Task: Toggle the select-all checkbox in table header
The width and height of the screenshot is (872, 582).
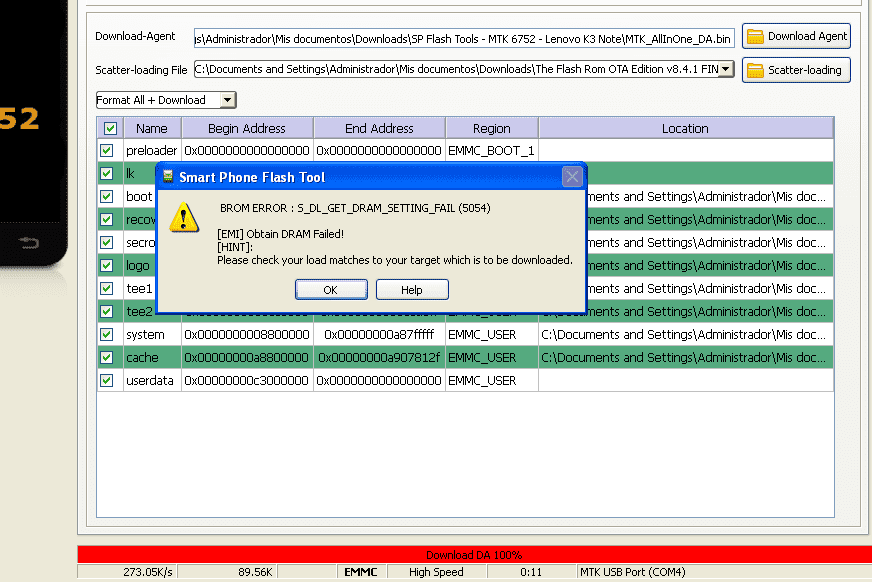Action: coord(110,128)
